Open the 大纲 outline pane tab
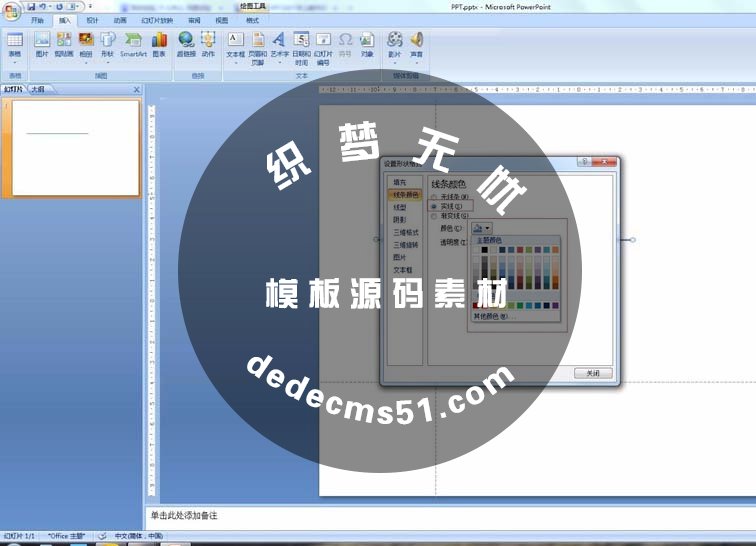 pos(37,89)
